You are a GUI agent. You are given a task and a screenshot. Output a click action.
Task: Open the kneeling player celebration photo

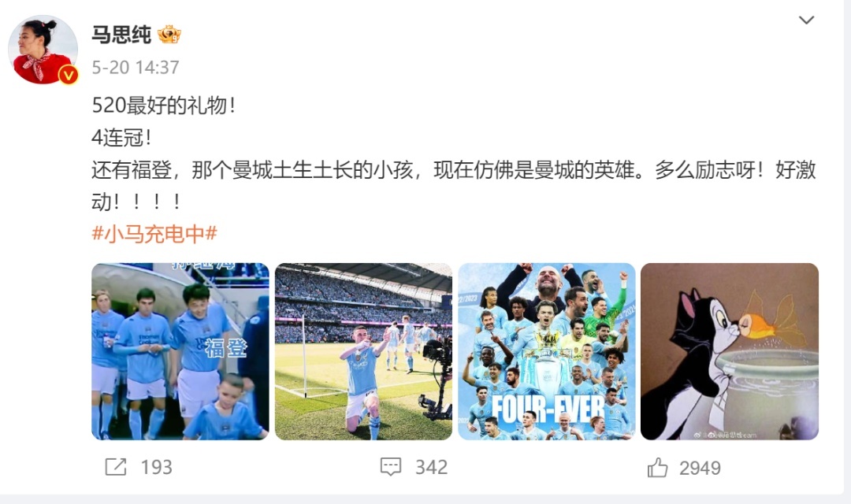363,351
